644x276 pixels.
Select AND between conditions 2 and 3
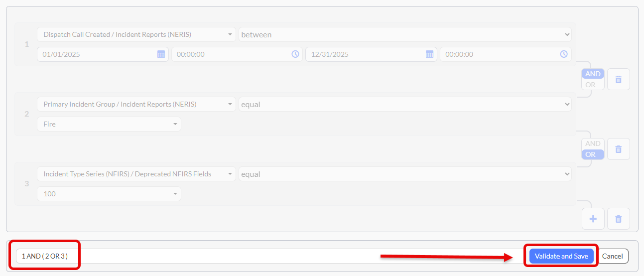593,143
